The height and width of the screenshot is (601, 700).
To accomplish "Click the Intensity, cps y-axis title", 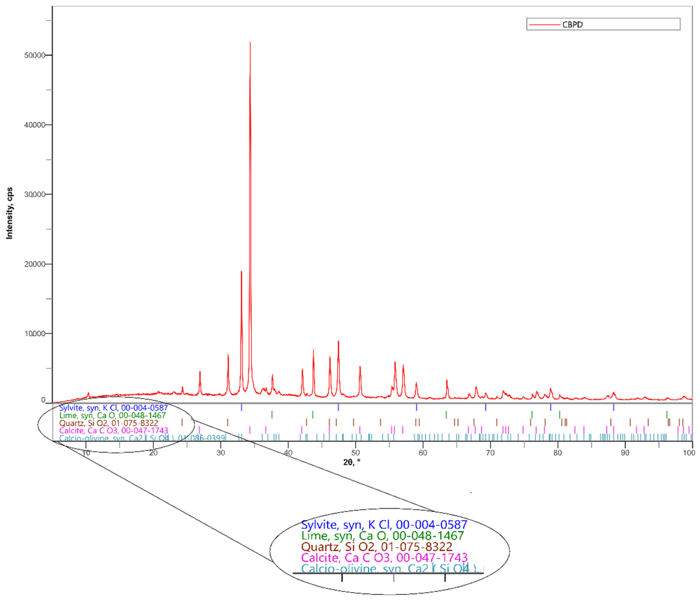I will [10, 213].
